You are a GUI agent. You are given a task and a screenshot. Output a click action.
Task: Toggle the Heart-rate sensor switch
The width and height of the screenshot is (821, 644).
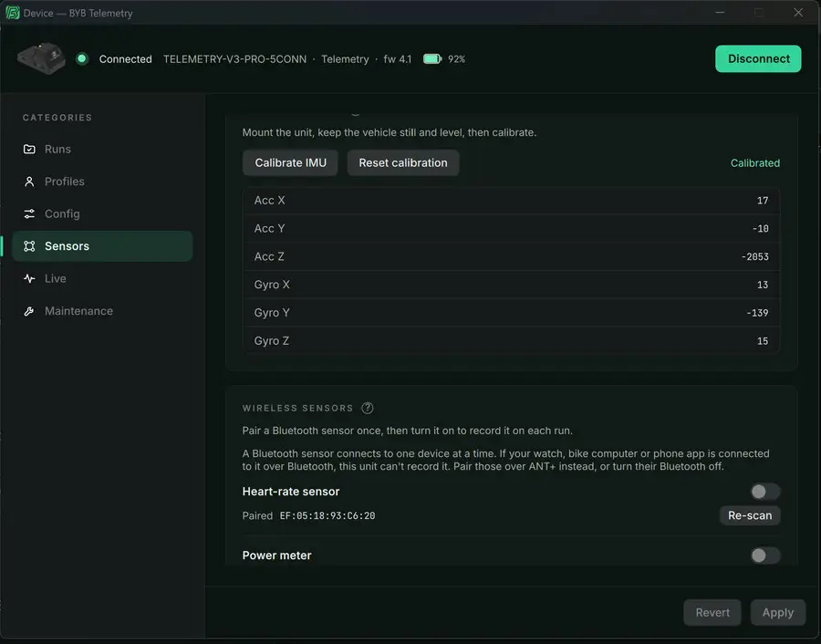point(764,492)
